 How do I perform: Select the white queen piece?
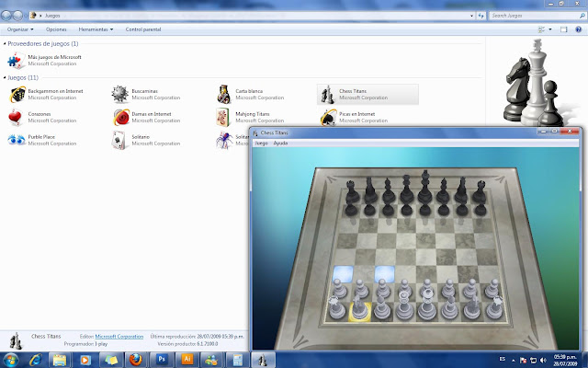tap(404, 306)
